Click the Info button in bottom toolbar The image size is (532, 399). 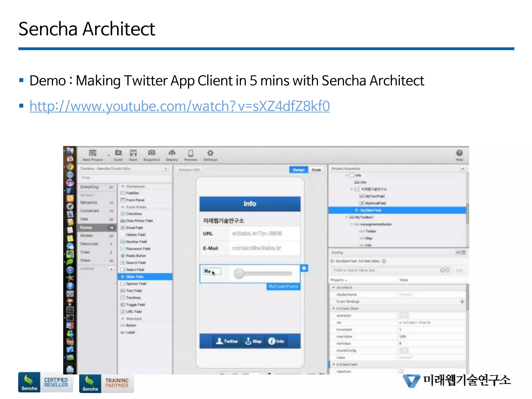276,341
